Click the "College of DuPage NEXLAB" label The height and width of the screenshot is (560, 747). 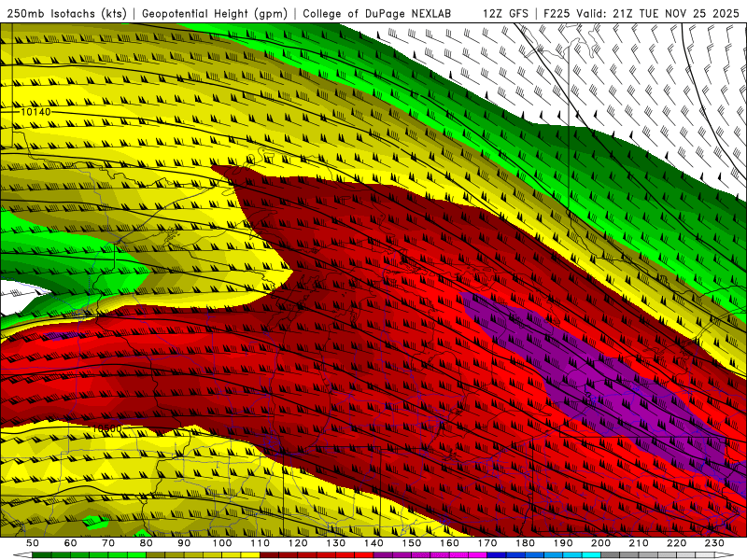377,14
